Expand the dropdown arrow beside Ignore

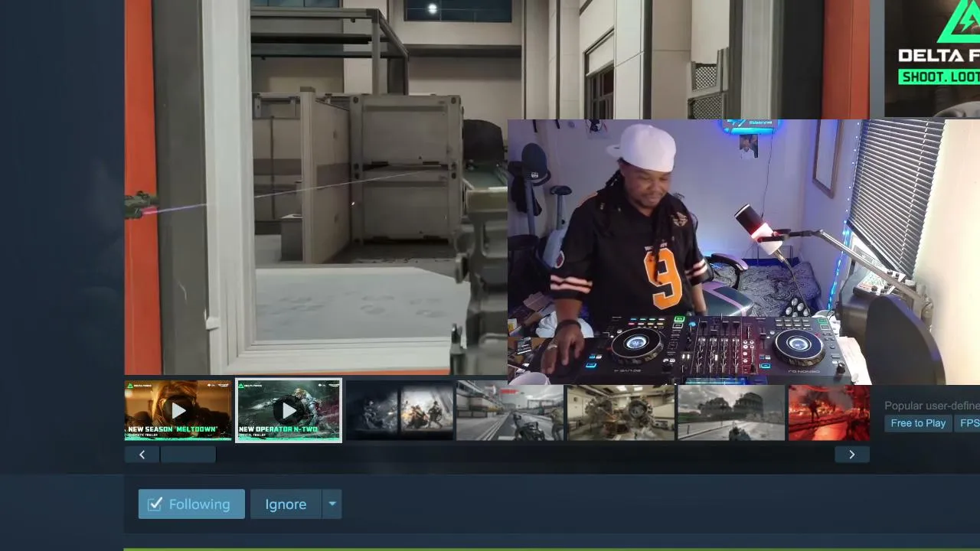point(332,504)
